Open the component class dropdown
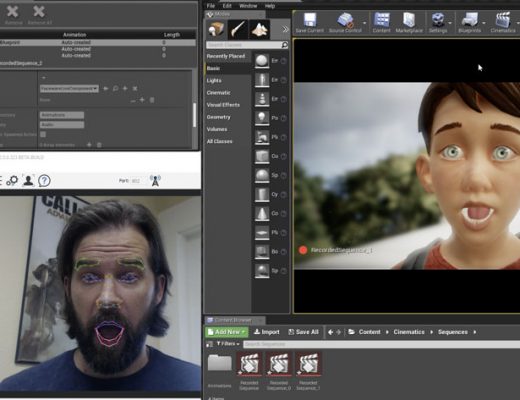 (69, 89)
